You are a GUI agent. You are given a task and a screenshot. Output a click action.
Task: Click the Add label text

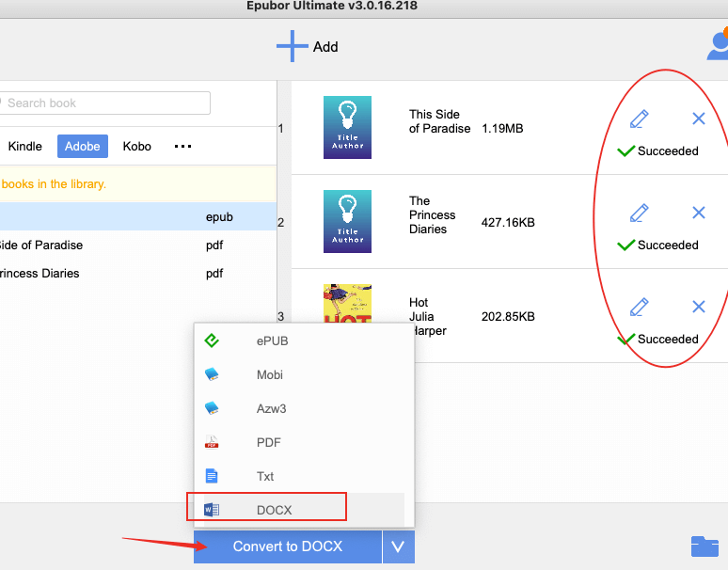tap(325, 47)
